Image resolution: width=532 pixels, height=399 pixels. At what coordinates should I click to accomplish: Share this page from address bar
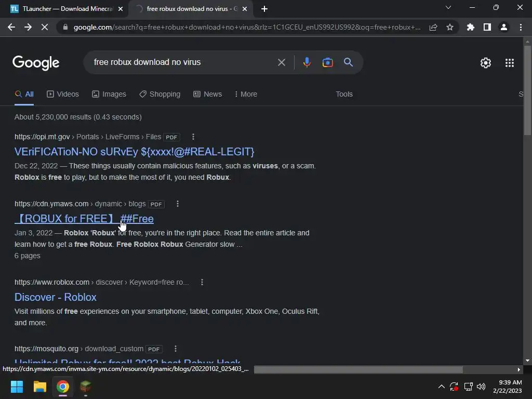[433, 27]
